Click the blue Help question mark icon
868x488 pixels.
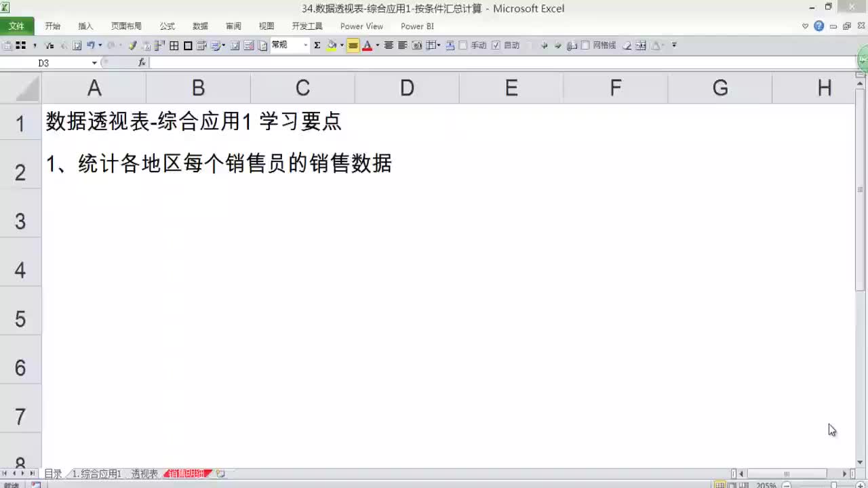[818, 26]
